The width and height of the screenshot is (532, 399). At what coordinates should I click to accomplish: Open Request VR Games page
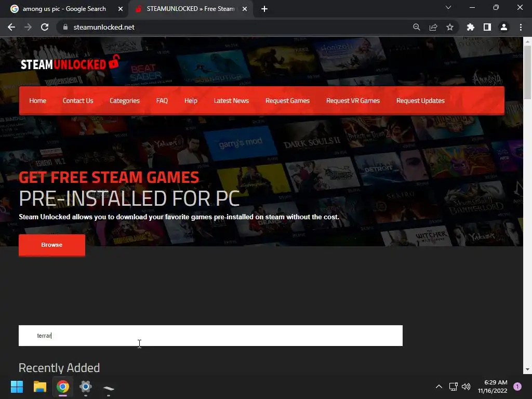point(353,101)
